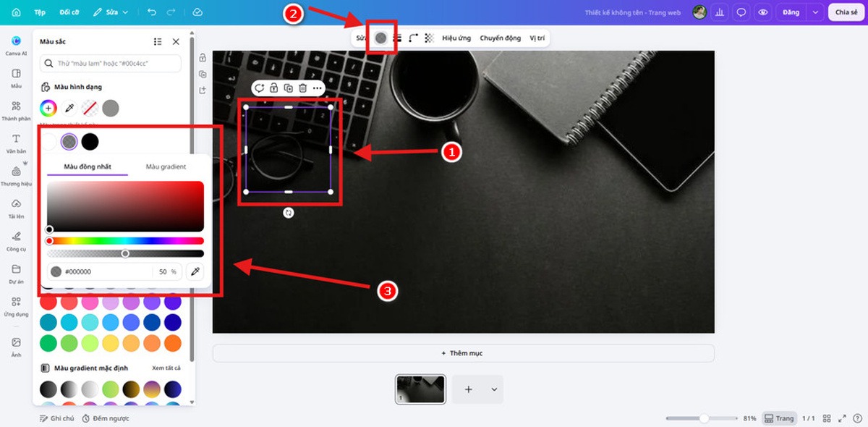Click Thêm mục to add a section
The height and width of the screenshot is (427, 868).
[463, 353]
